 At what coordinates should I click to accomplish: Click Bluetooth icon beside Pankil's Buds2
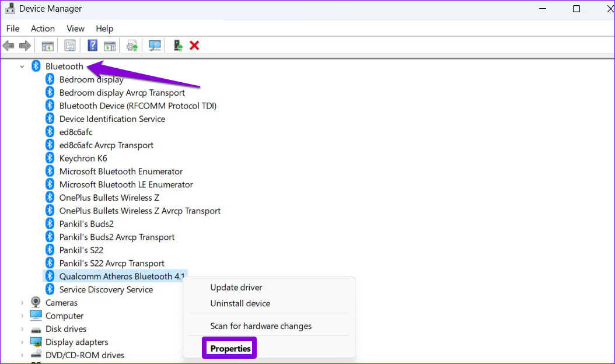(50, 223)
